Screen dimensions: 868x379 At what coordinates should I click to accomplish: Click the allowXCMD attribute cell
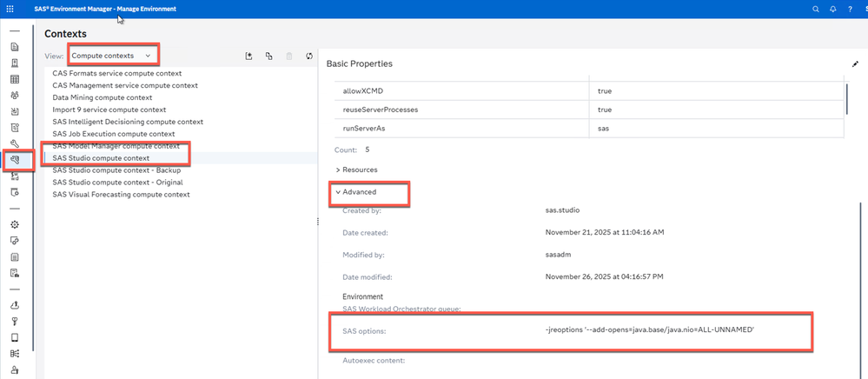pos(461,91)
